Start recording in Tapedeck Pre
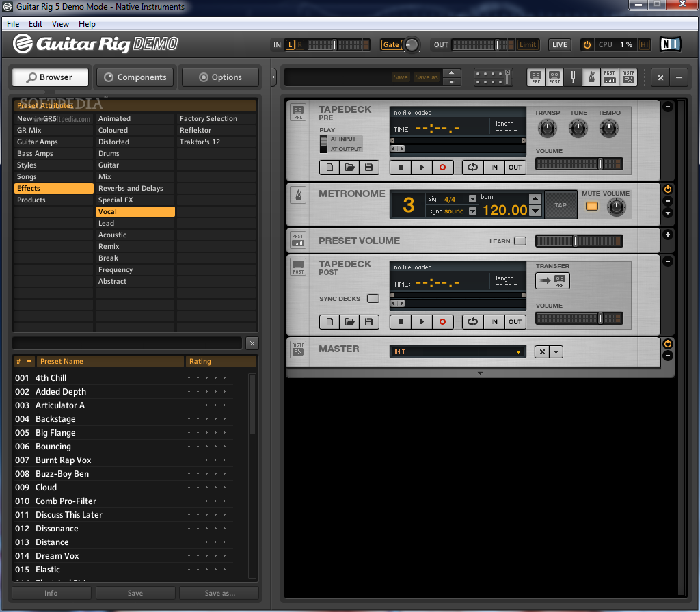Screen dimensions: 700x612 pyautogui.click(x=442, y=167)
